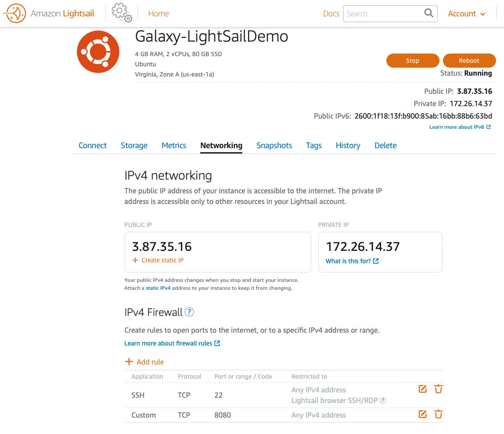Edit the SSH firewall rule
Image resolution: width=504 pixels, height=434 pixels.
[x=423, y=389]
